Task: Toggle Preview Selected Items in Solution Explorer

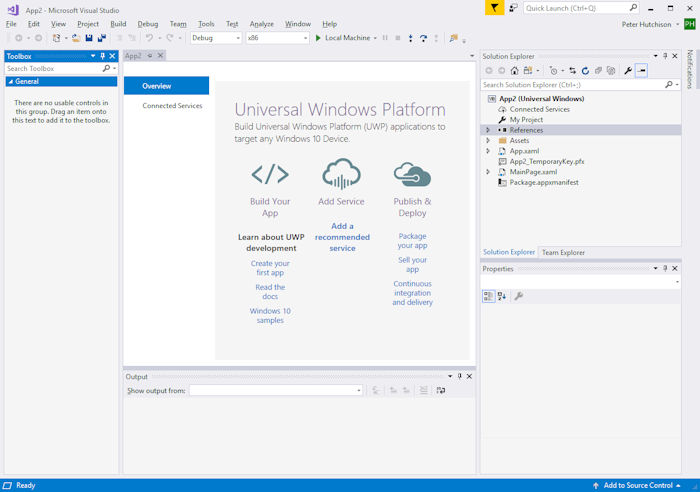Action: point(642,71)
